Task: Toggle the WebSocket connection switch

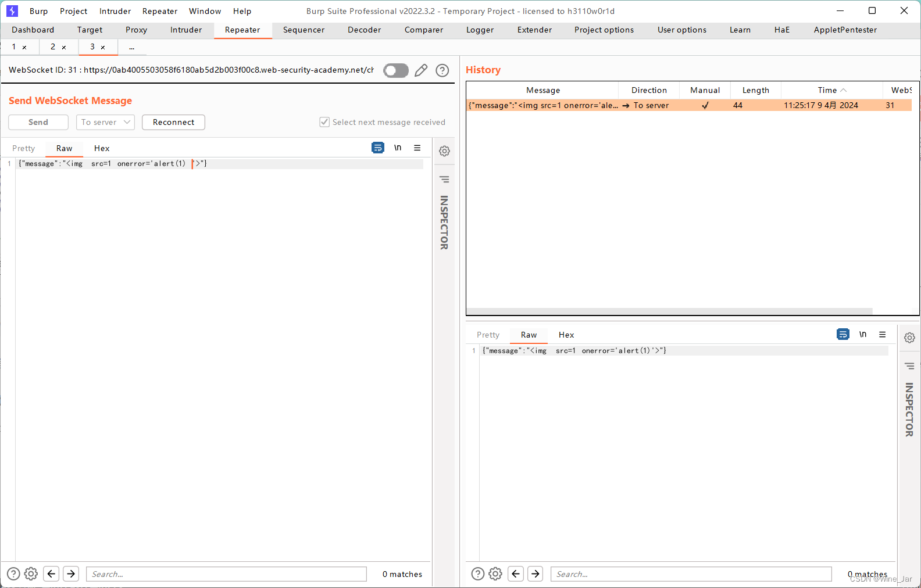Action: (396, 70)
